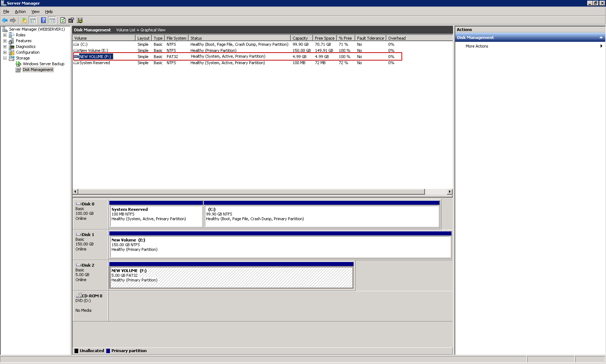Select Disk Management in the tree
The width and height of the screenshot is (606, 364).
tap(38, 70)
